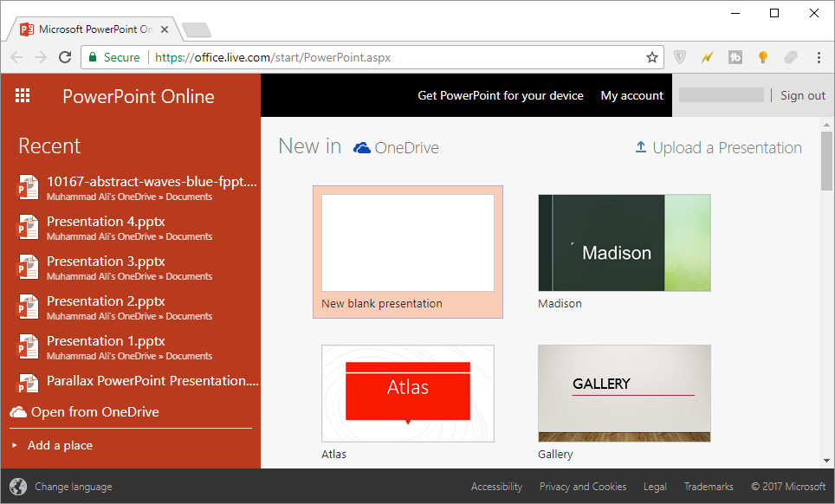Click the Madison caption under template

[x=560, y=303]
